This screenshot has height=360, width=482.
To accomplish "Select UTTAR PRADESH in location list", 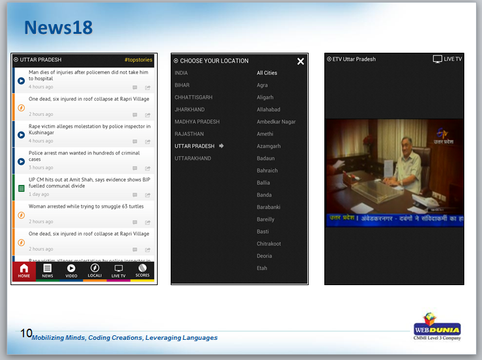I will coord(194,146).
